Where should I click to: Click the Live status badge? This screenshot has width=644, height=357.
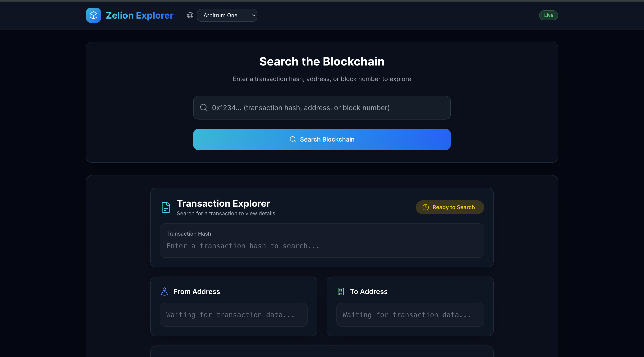[x=548, y=15]
